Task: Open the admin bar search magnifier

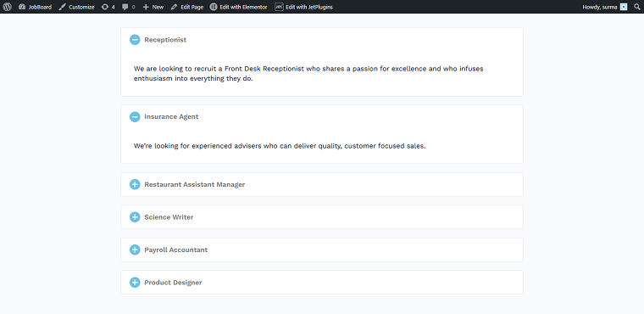Action: point(637,7)
